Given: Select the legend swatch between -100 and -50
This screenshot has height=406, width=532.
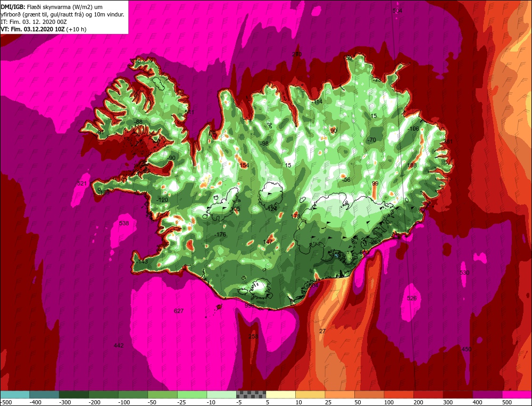Looking at the screenshot, I should (133, 394).
